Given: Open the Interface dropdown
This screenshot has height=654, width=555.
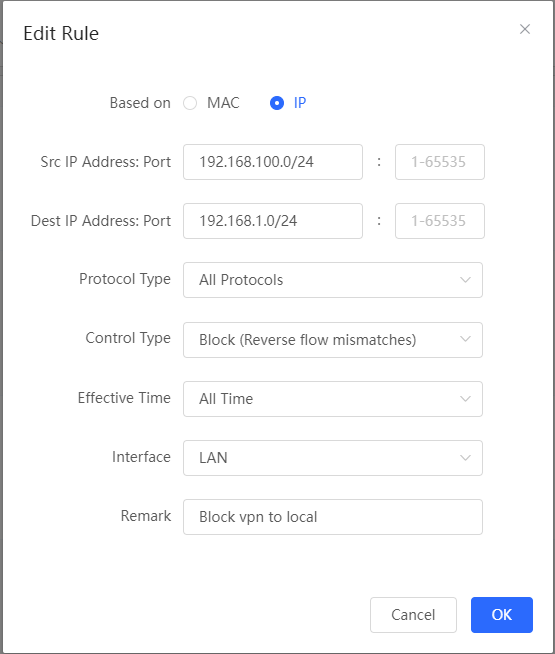Looking at the screenshot, I should click(333, 458).
